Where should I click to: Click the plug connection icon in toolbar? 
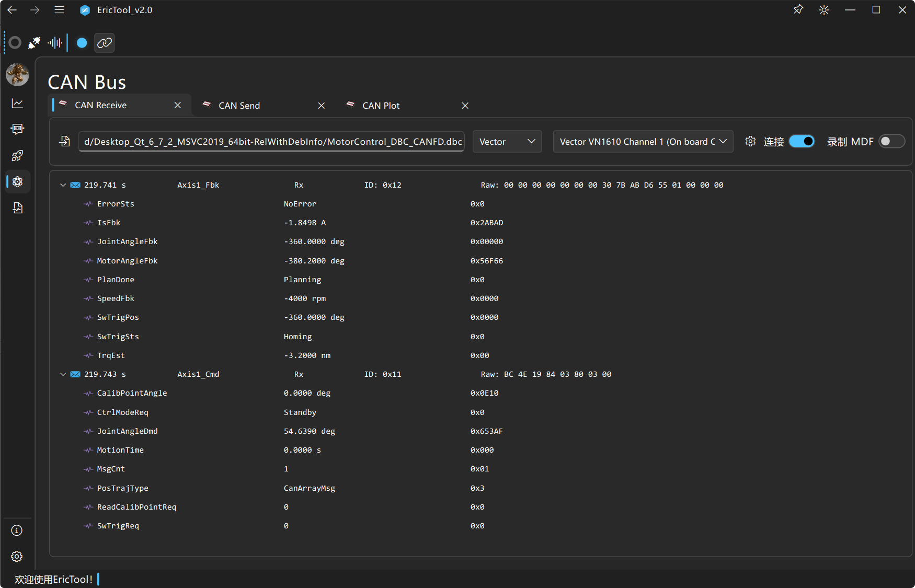35,43
